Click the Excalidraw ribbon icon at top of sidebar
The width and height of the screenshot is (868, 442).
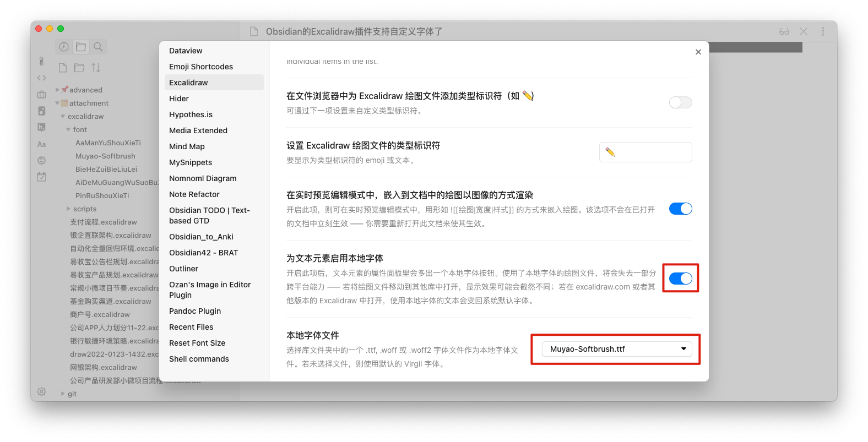(x=41, y=61)
